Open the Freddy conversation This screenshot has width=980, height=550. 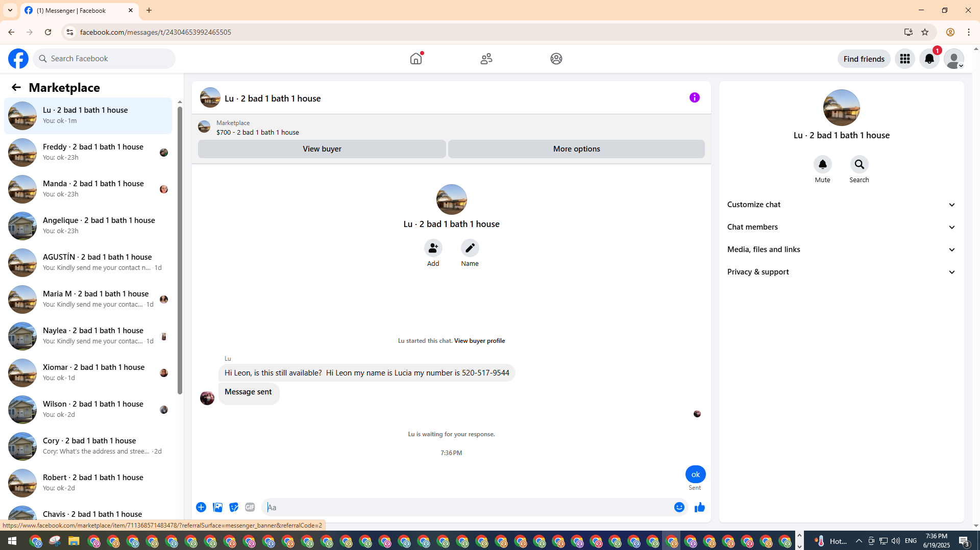click(88, 152)
